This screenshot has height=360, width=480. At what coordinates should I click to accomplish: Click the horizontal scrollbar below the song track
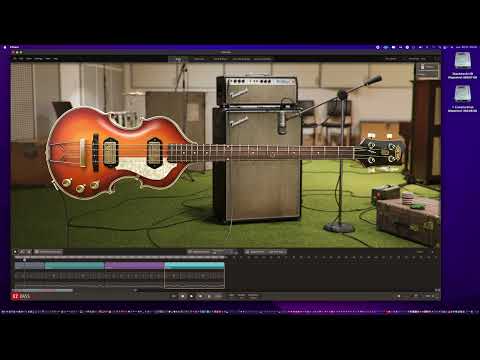43,291
